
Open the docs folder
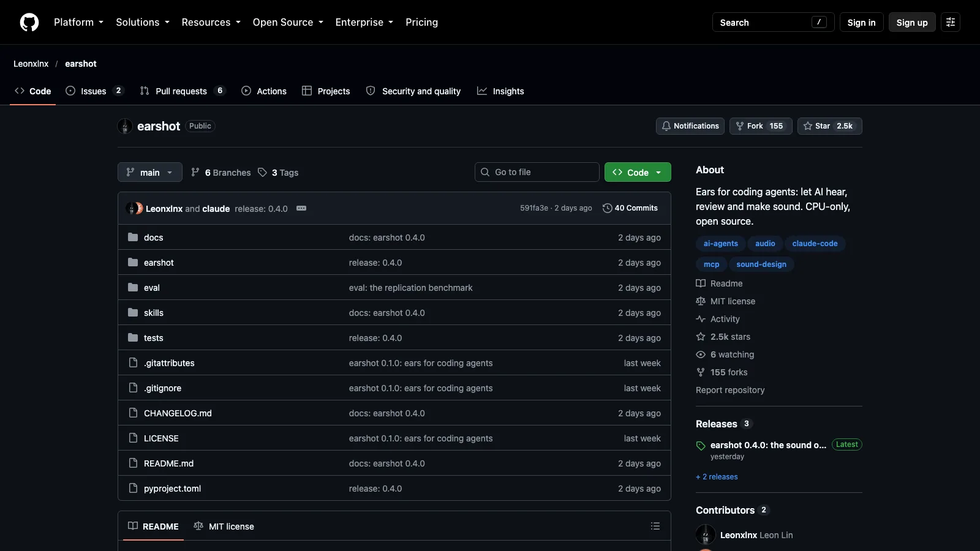(153, 238)
